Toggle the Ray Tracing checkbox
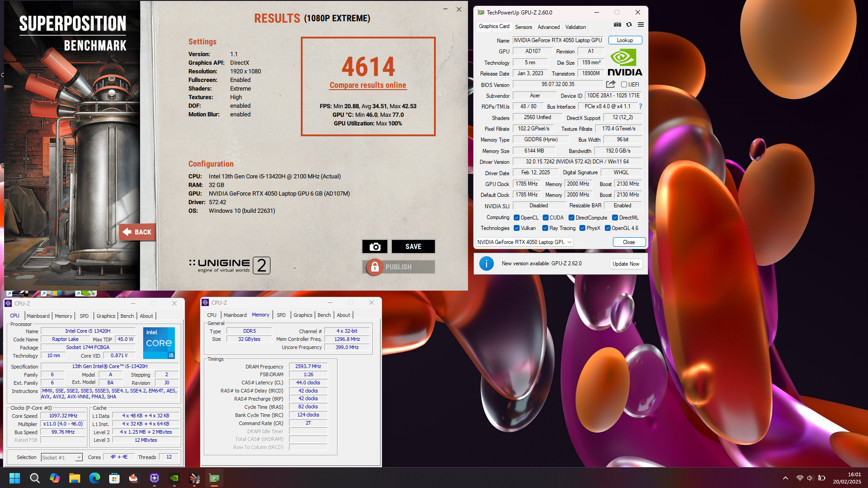Viewport: 868px width, 488px height. click(545, 228)
